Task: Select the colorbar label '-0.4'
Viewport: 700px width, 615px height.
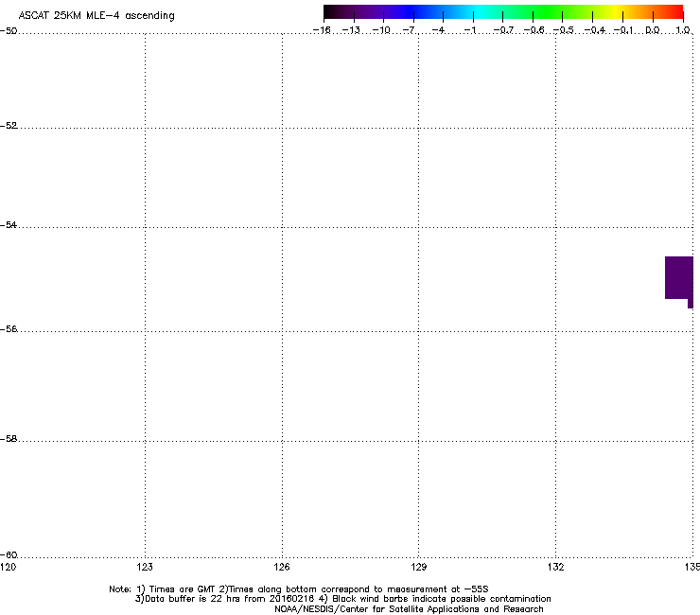Action: tap(595, 30)
